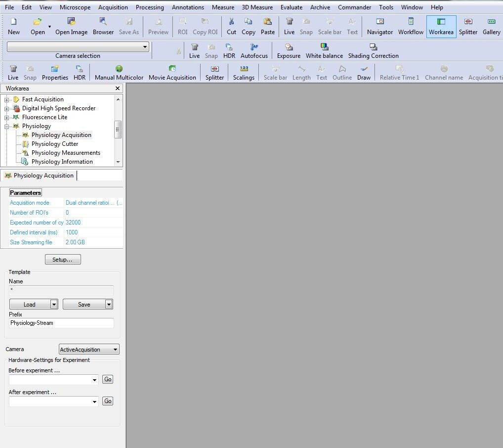Open the 3D Measure menu
Image resolution: width=503 pixels, height=448 pixels.
(x=257, y=7)
